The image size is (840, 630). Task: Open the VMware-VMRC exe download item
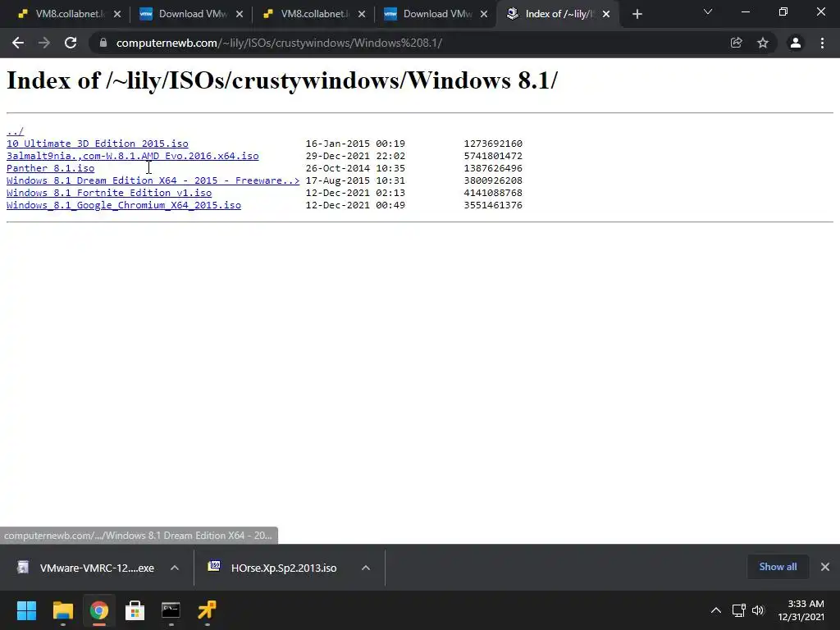coord(85,568)
